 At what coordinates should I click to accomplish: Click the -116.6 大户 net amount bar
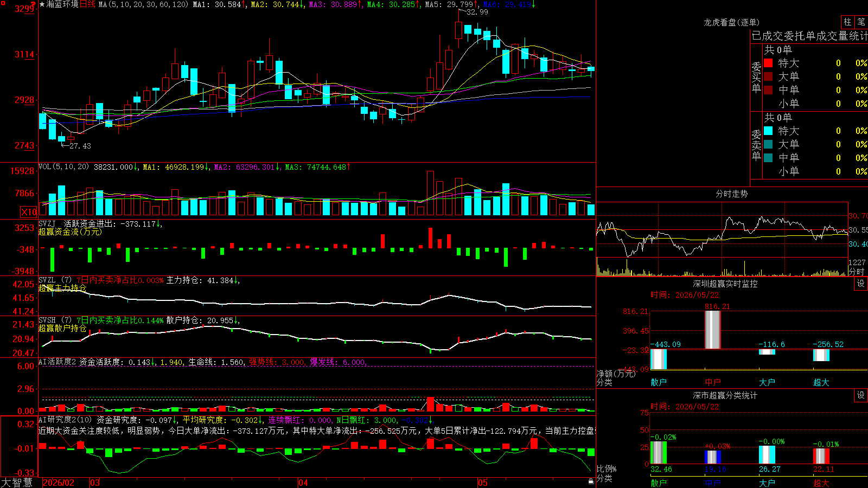[x=767, y=352]
